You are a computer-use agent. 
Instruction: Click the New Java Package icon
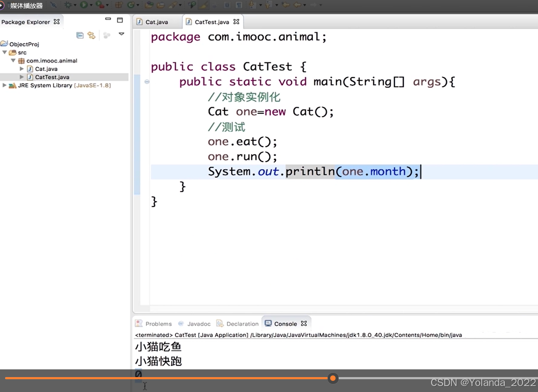pyautogui.click(x=120, y=5)
